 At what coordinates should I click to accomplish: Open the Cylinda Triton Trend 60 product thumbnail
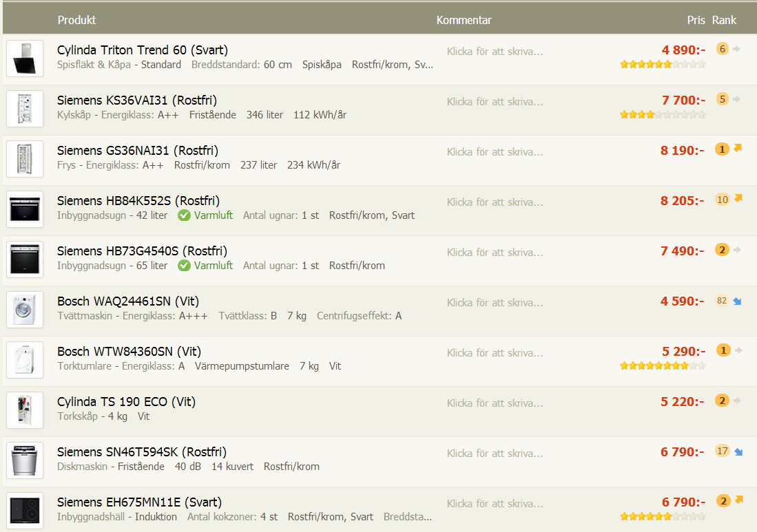25,58
